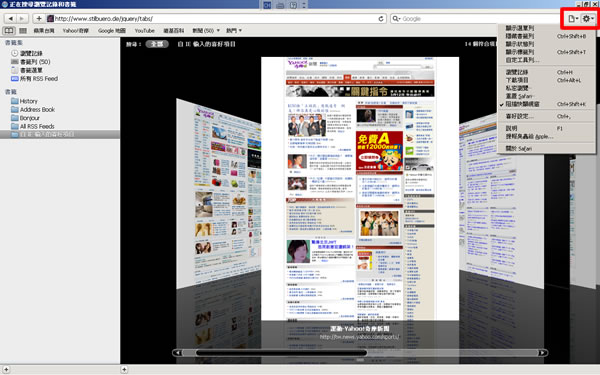Image resolution: width=600 pixels, height=375 pixels.
Task: Open the page menu icon in the toolbar
Action: pyautogui.click(x=573, y=18)
